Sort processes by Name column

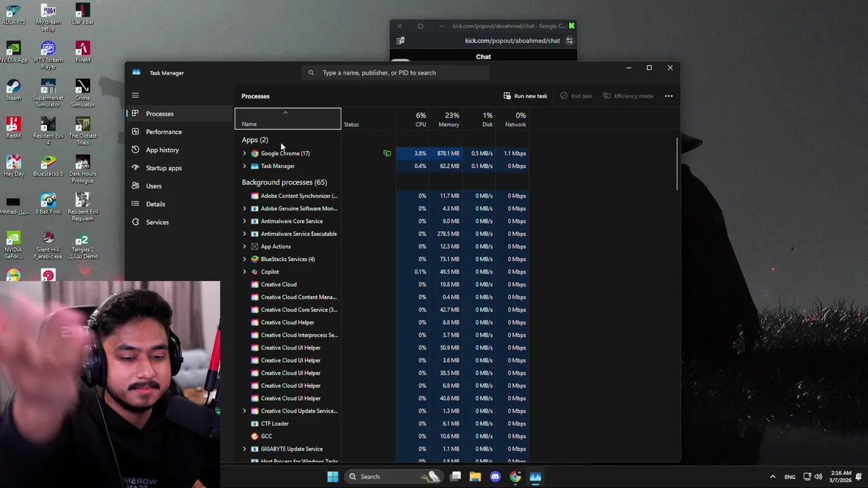pos(288,119)
